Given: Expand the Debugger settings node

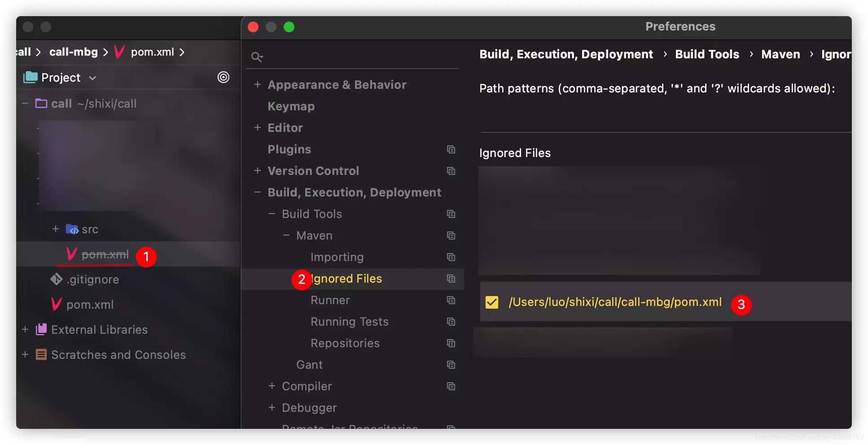Looking at the screenshot, I should coord(272,407).
